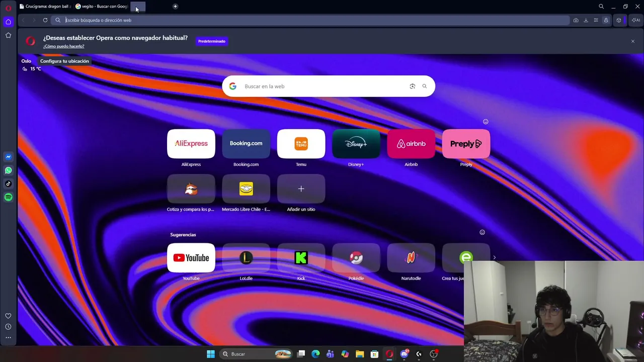
Task: Launch Microsoft Edge from the taskbar
Action: pos(315,354)
